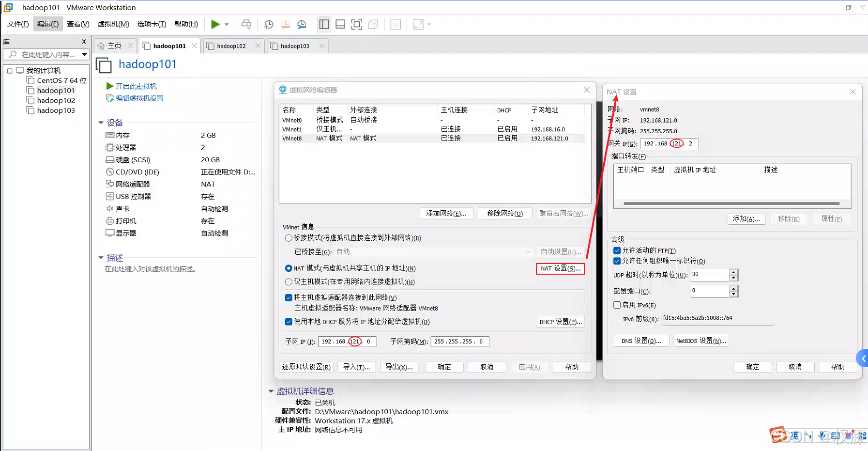Click the 子网 IP address input field
The height and width of the screenshot is (451, 868).
click(347, 342)
